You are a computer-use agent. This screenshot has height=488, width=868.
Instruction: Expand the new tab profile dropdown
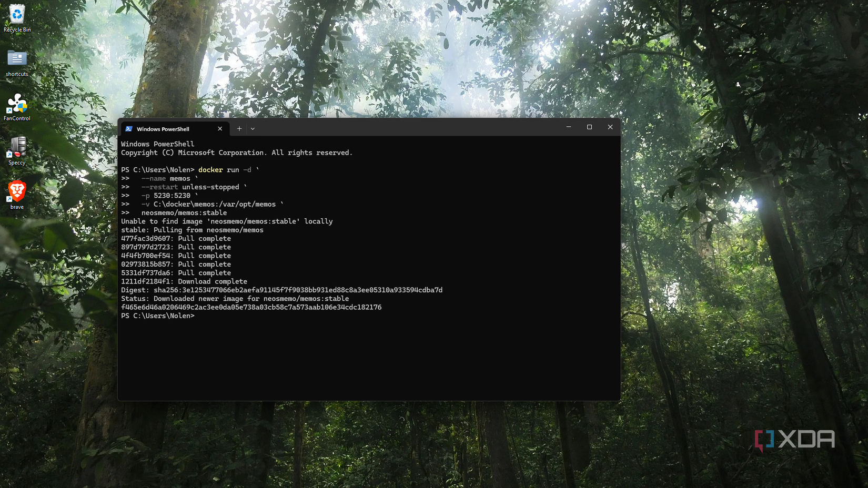click(253, 129)
